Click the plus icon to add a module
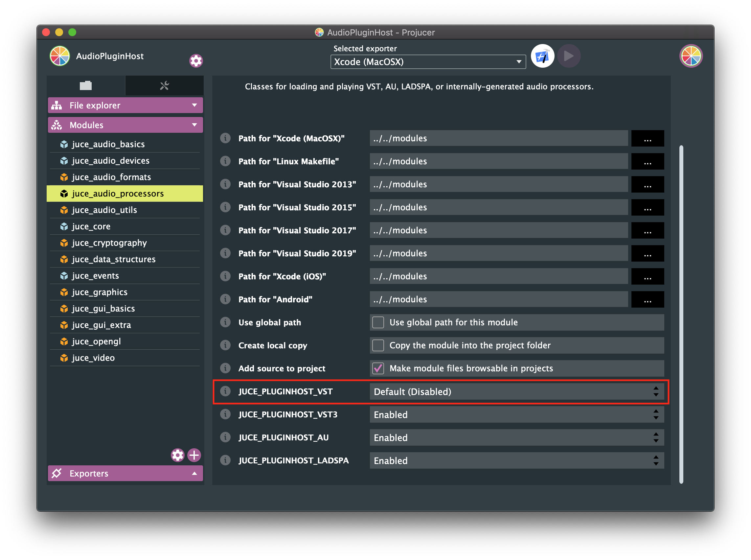Screen dimensions: 751x560 [194, 455]
